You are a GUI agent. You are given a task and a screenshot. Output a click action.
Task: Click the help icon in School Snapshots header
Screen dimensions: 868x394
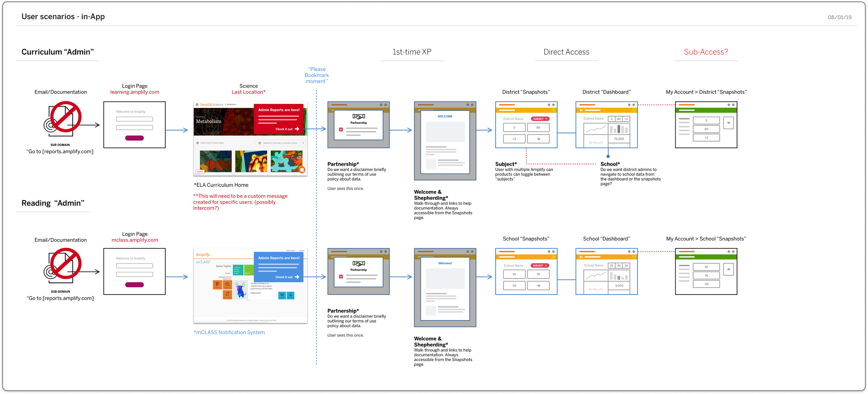tap(553, 257)
